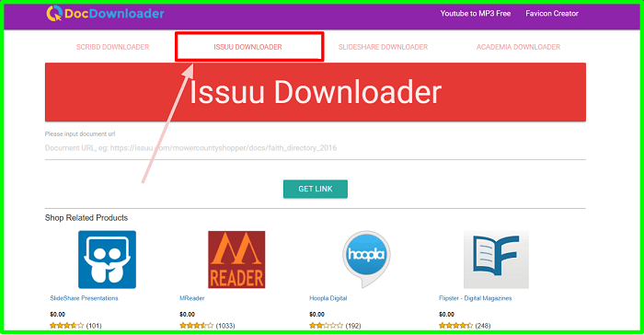Screen dimensions: 644x335
Task: Click the Issuu Downloader red banner
Action: [x=315, y=92]
